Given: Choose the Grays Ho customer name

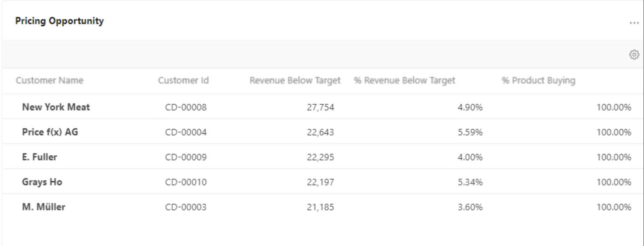Looking at the screenshot, I should click(x=42, y=182).
